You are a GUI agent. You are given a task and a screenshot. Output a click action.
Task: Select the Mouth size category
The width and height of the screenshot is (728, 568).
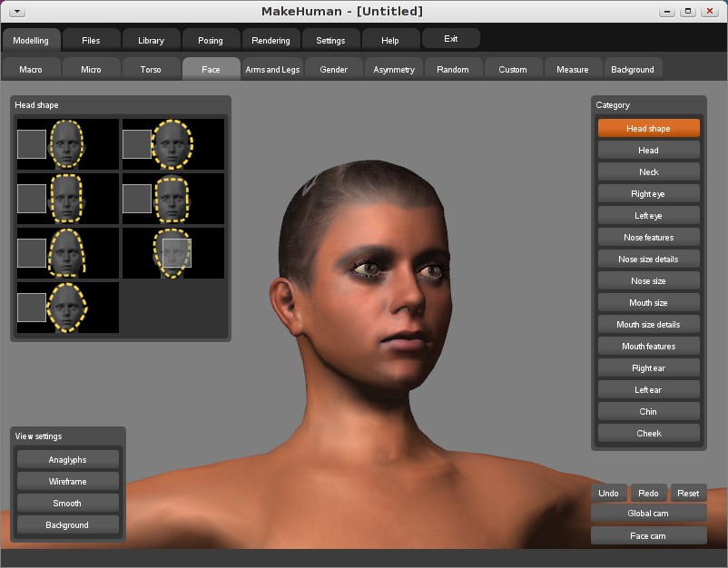click(x=649, y=302)
